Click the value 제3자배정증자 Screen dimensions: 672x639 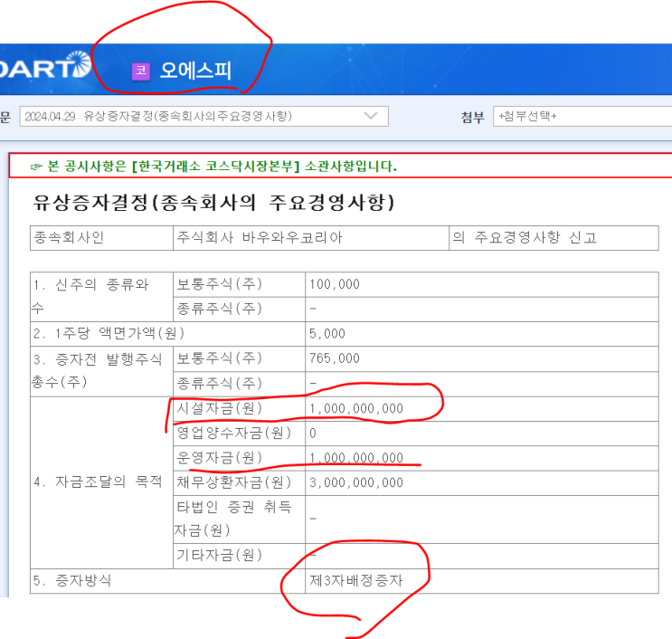pyautogui.click(x=356, y=581)
